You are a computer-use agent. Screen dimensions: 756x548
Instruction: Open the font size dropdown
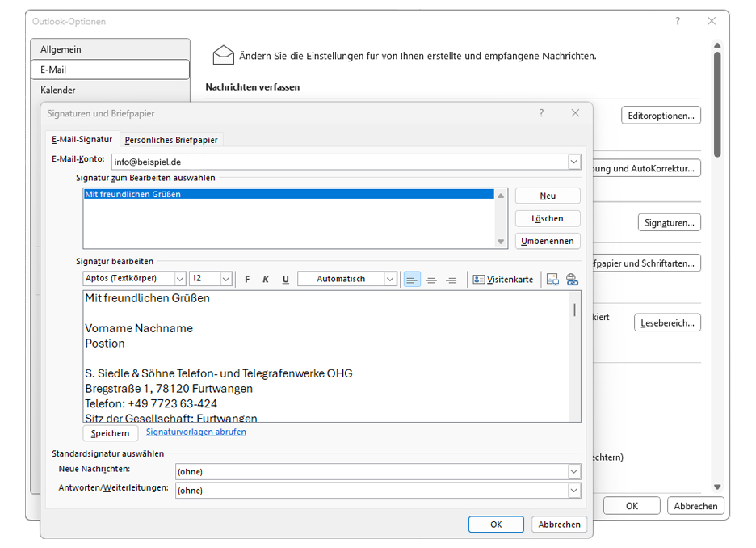226,279
